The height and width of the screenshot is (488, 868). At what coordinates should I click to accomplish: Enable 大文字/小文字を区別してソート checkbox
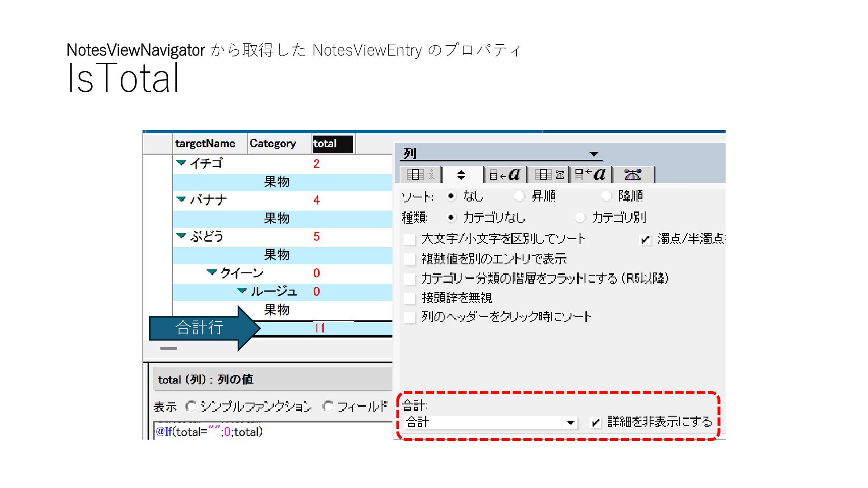(410, 239)
